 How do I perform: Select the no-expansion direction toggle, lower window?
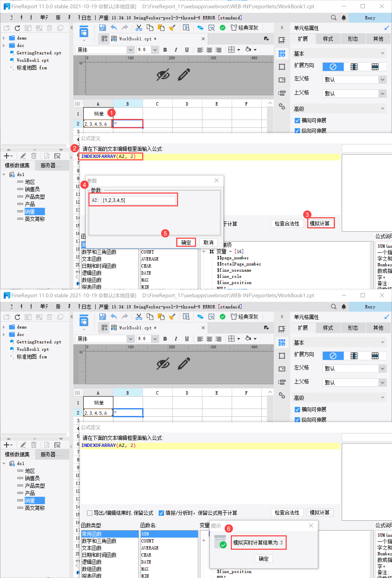pos(333,356)
